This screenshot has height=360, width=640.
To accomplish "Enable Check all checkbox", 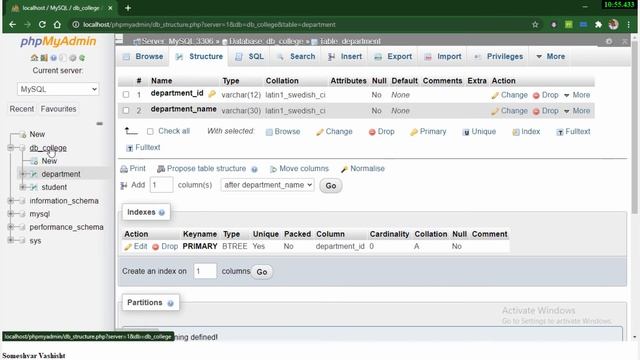I will pos(150,131).
